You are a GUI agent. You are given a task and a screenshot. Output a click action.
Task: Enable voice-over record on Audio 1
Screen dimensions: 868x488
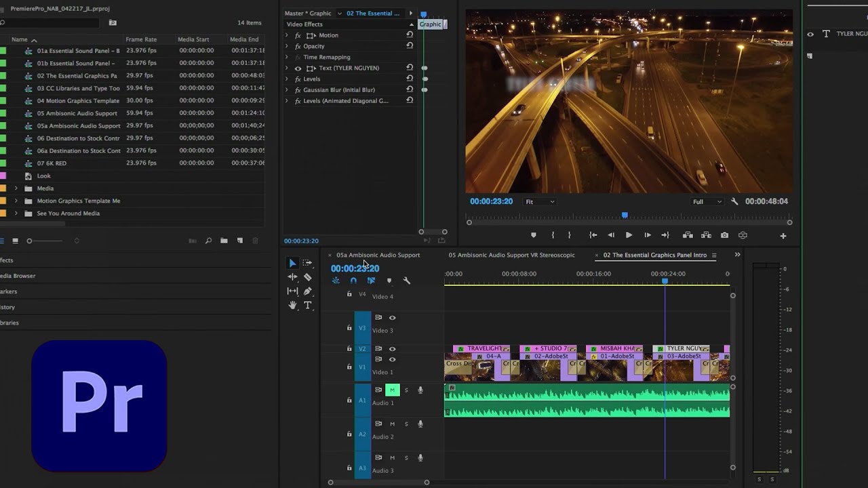[420, 390]
